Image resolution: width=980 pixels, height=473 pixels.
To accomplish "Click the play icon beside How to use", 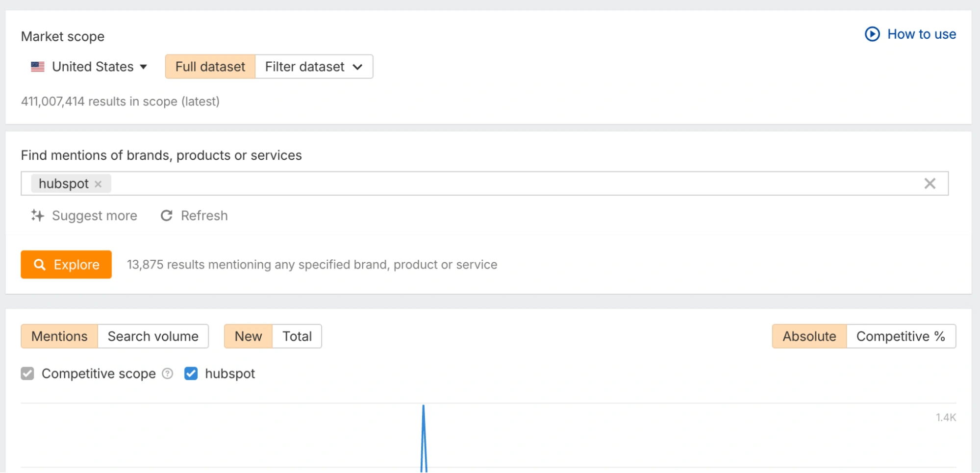I will [x=872, y=34].
